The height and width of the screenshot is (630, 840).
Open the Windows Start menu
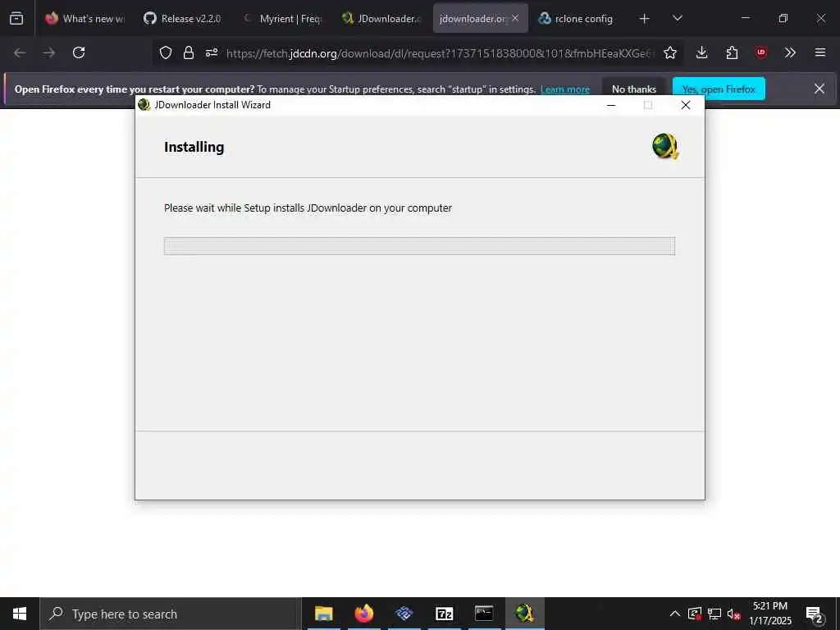pyautogui.click(x=20, y=614)
